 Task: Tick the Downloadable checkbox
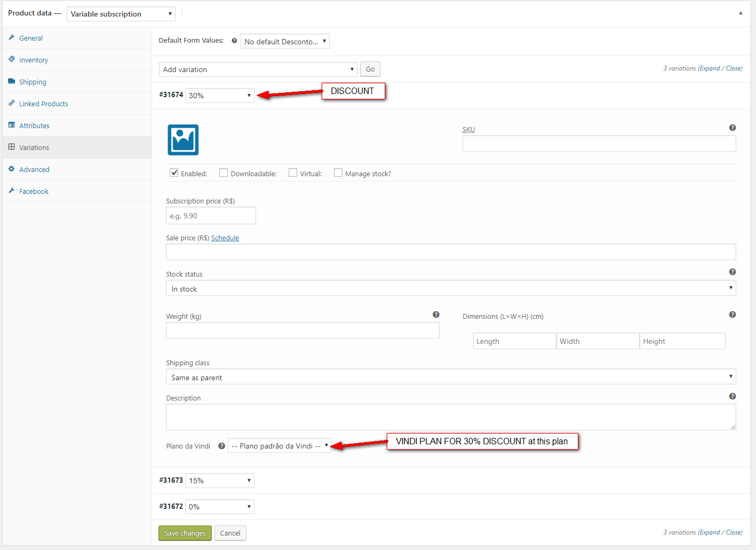(x=224, y=172)
